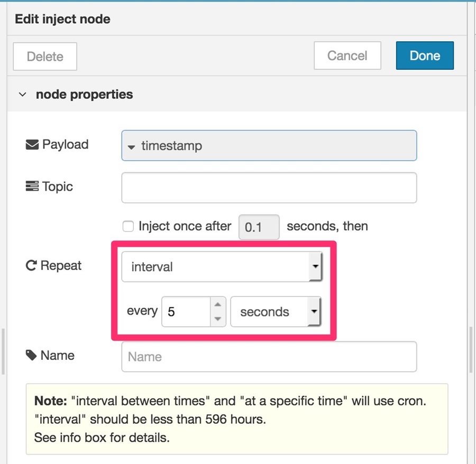This screenshot has width=476, height=464.
Task: Enable the Inject once after checkbox
Action: pos(128,226)
